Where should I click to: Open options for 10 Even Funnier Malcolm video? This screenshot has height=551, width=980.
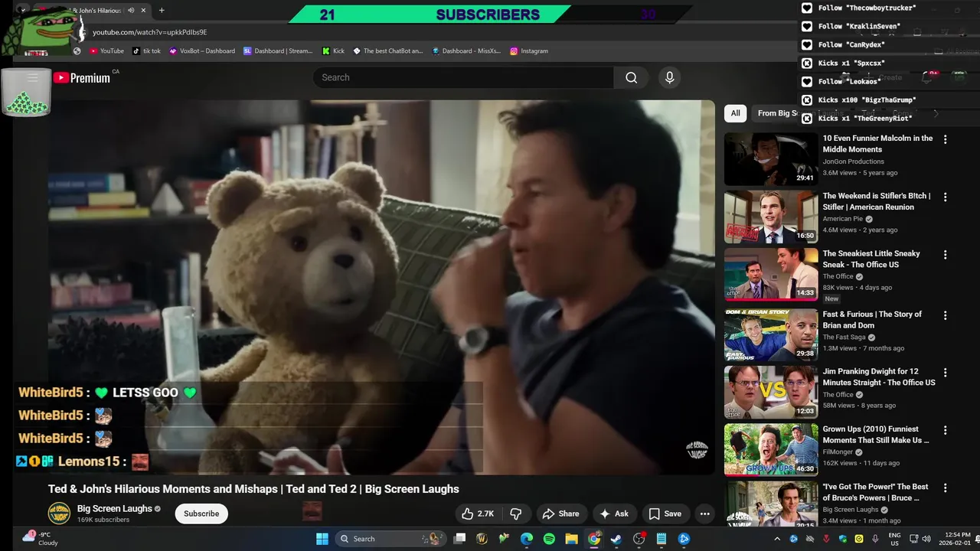click(x=945, y=139)
